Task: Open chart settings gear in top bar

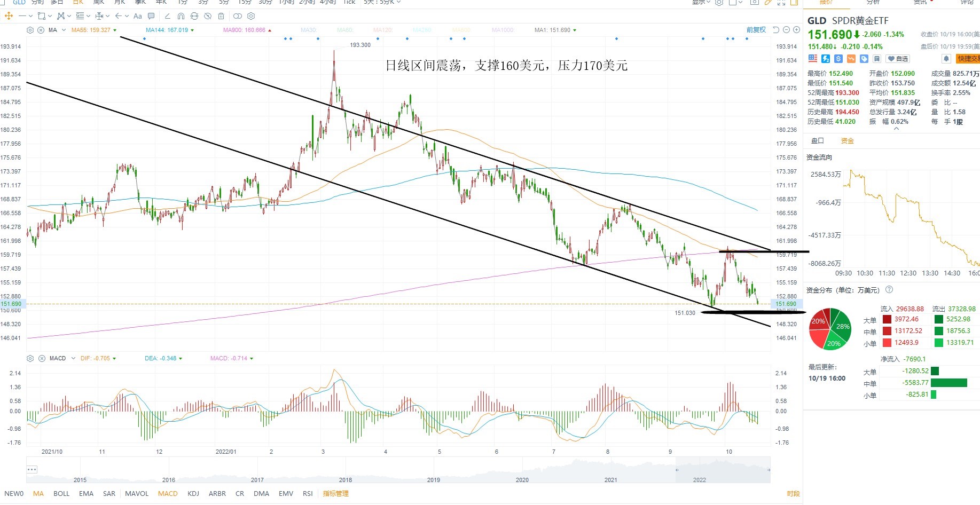Action: pos(719,2)
